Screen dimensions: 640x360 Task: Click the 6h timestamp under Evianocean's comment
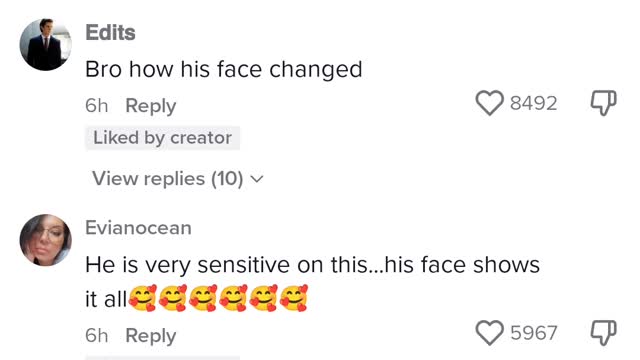(97, 336)
